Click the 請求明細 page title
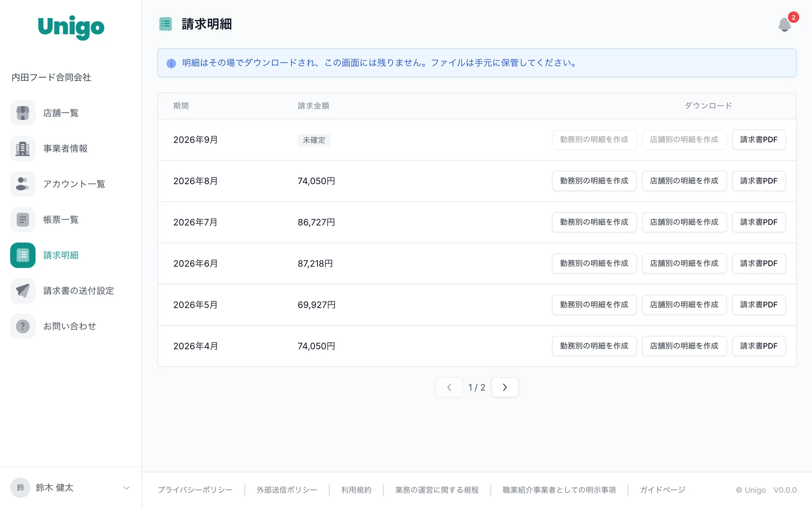812x508 pixels. pyautogui.click(x=207, y=24)
